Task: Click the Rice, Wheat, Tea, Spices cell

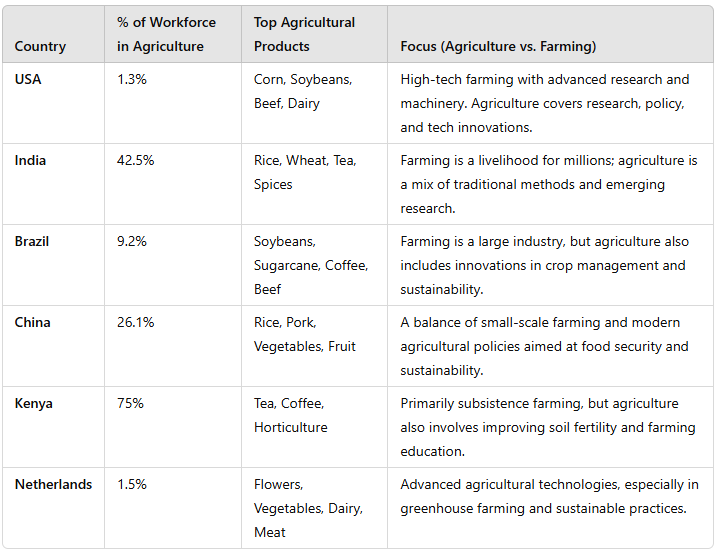Action: pos(305,172)
